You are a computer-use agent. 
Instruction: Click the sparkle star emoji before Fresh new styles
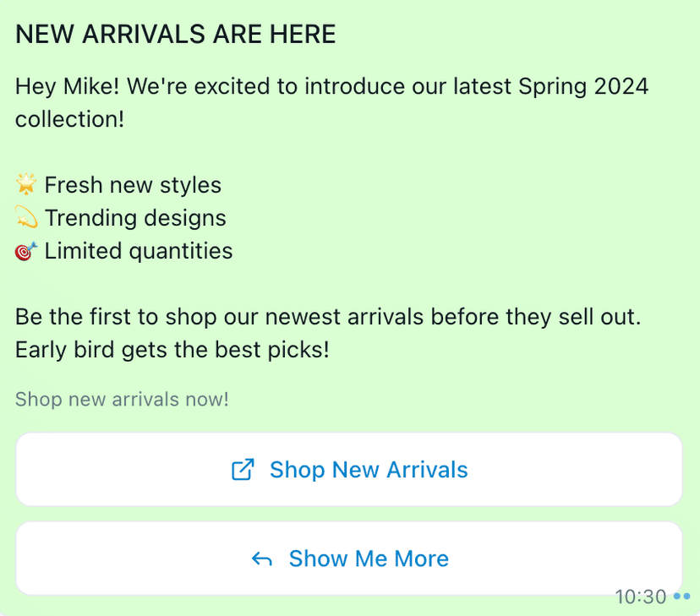click(26, 184)
